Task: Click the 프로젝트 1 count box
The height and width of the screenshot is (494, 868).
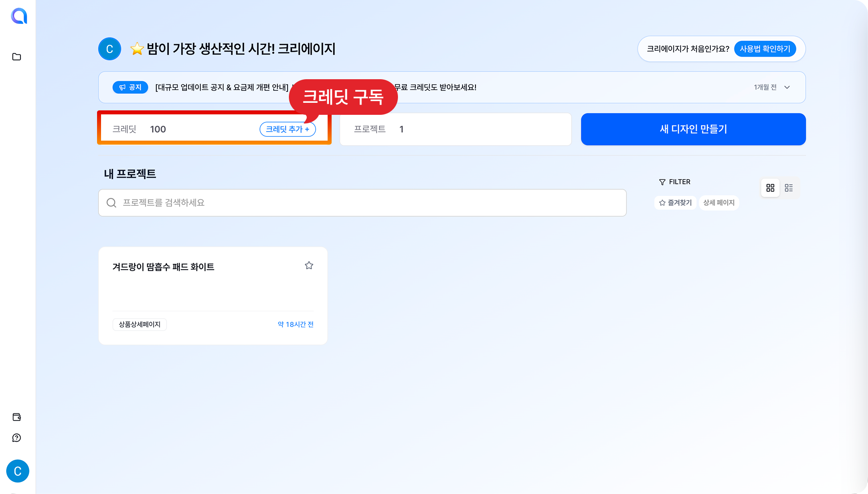Action: tap(455, 129)
